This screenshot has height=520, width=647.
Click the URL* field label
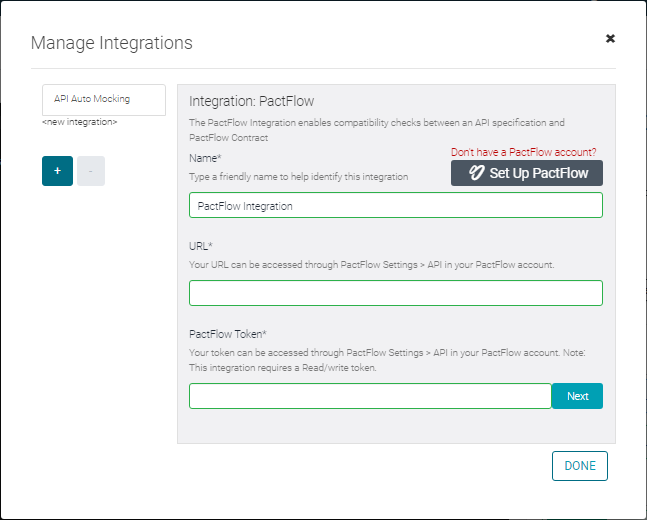202,246
